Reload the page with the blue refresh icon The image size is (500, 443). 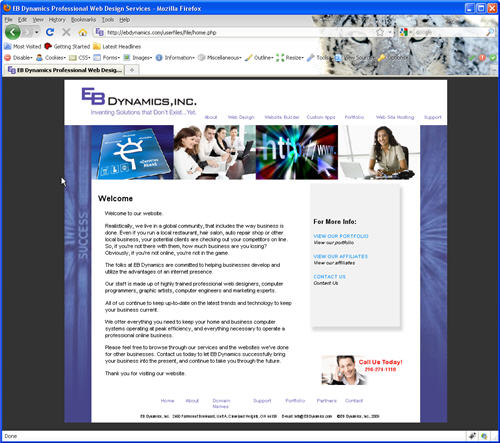pyautogui.click(x=50, y=32)
